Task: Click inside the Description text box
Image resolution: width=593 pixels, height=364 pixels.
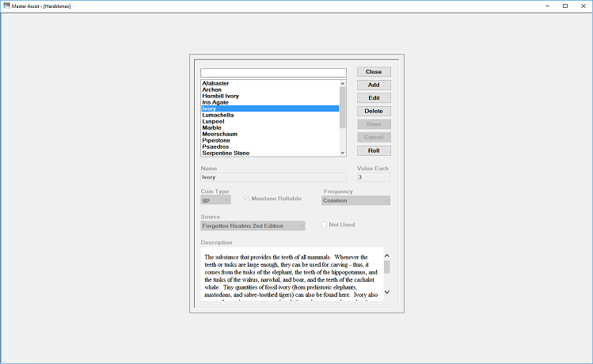Action: [x=292, y=274]
